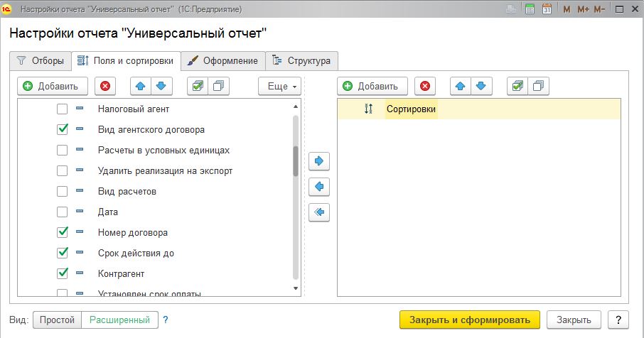Move field down in left panel

coord(161,86)
